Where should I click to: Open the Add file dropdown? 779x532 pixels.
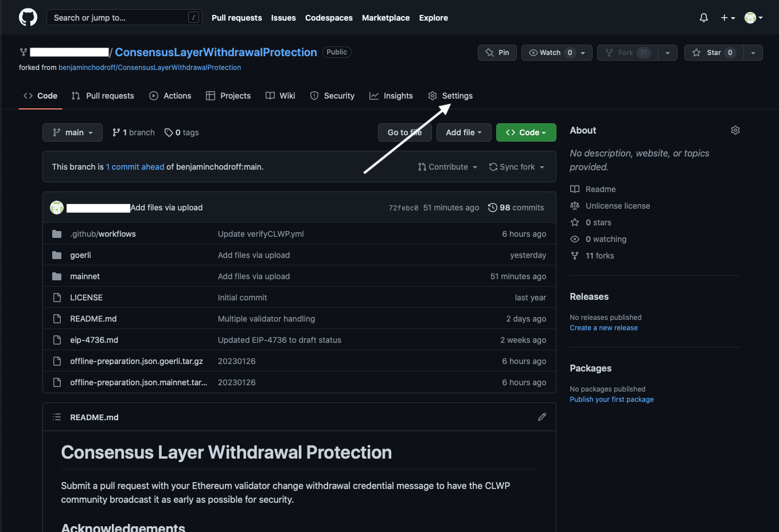pyautogui.click(x=464, y=132)
